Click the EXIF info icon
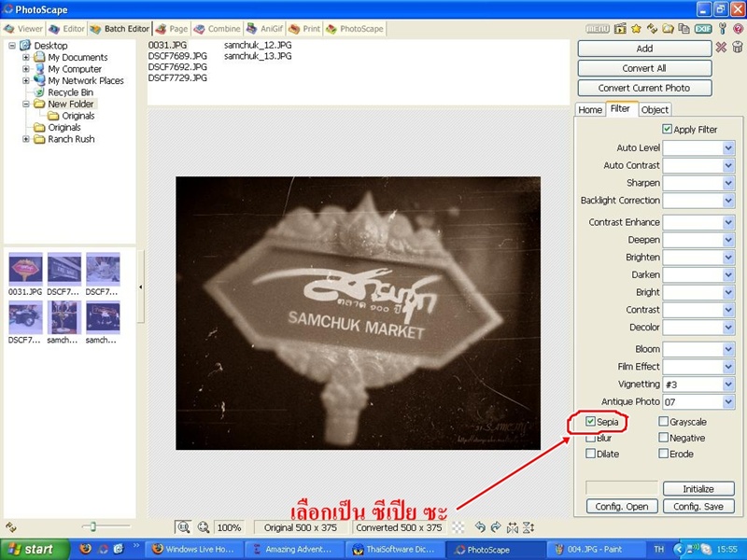 (x=703, y=29)
